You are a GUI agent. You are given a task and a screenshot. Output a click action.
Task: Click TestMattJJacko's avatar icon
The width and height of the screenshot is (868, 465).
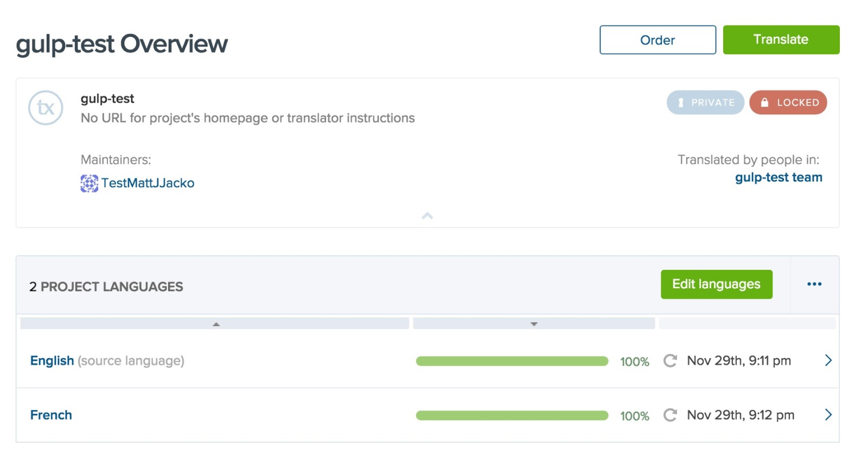click(89, 183)
